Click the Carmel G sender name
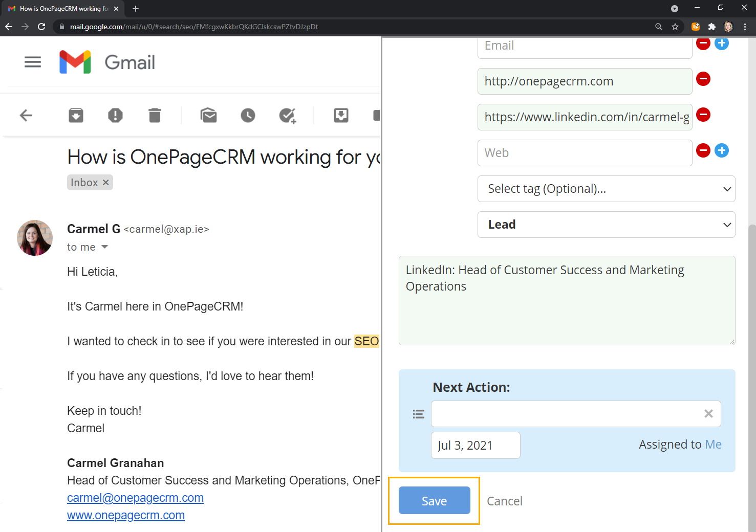756x532 pixels. 94,229
